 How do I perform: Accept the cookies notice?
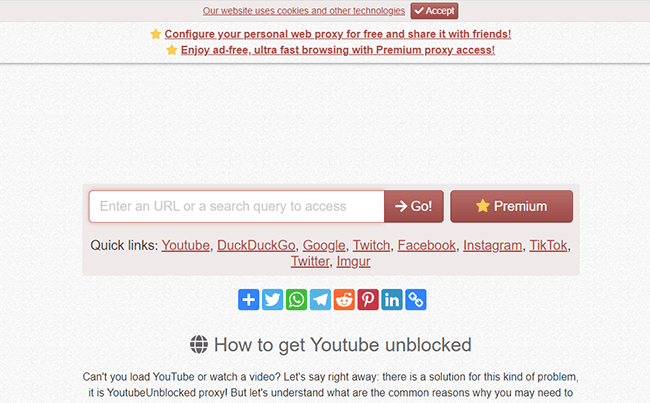click(x=434, y=11)
